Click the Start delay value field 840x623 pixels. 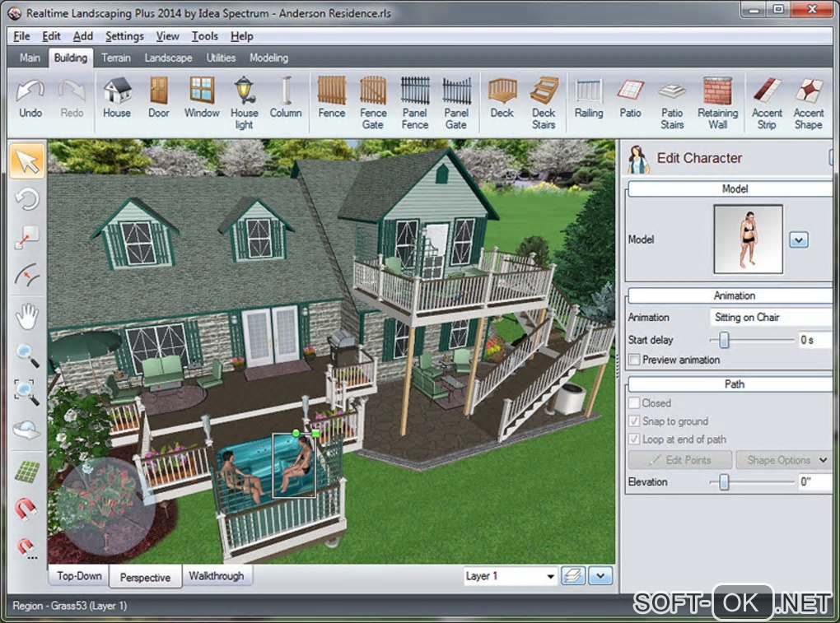(814, 340)
